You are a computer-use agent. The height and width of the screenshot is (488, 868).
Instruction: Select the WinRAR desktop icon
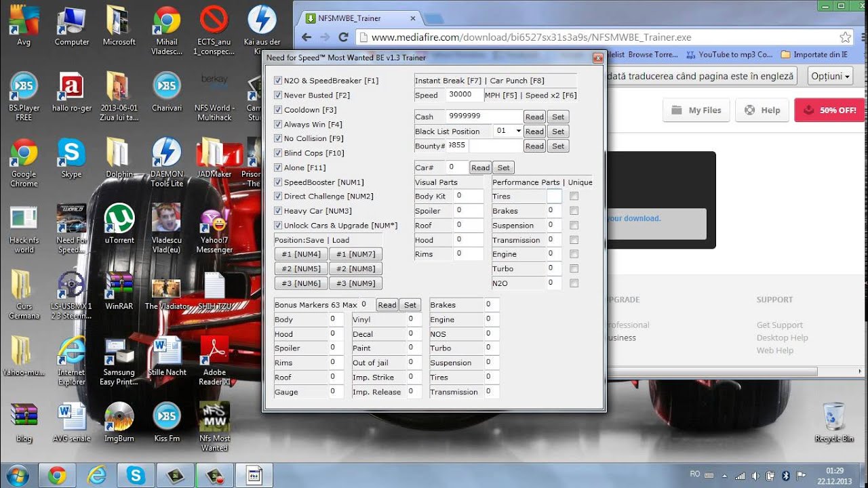click(x=119, y=290)
